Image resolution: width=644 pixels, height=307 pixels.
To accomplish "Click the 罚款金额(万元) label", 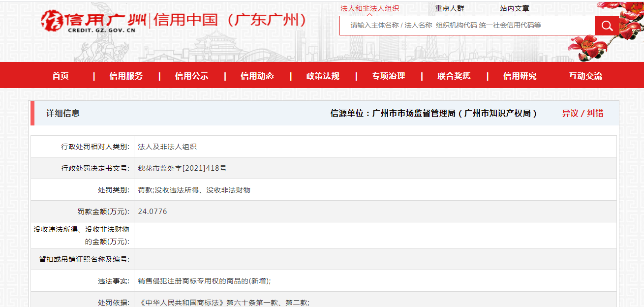I will tap(103, 212).
